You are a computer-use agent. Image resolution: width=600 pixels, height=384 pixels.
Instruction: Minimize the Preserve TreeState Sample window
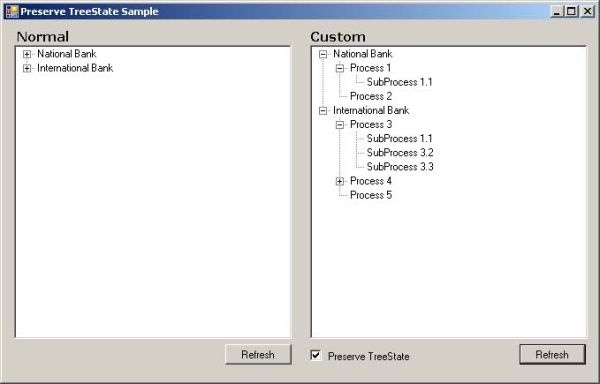pos(558,11)
